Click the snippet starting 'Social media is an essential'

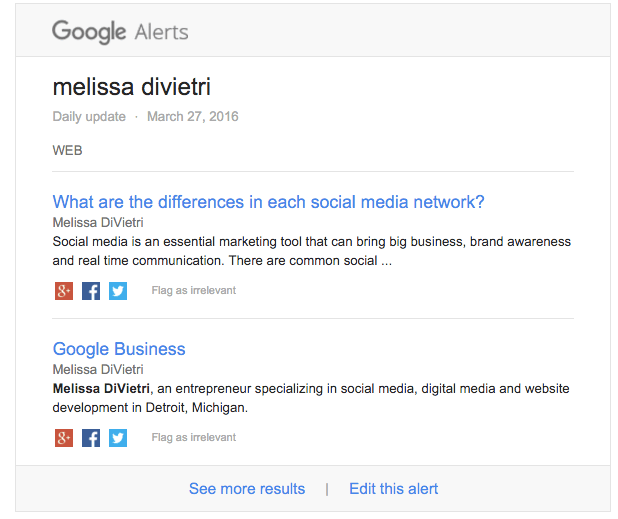coord(311,251)
